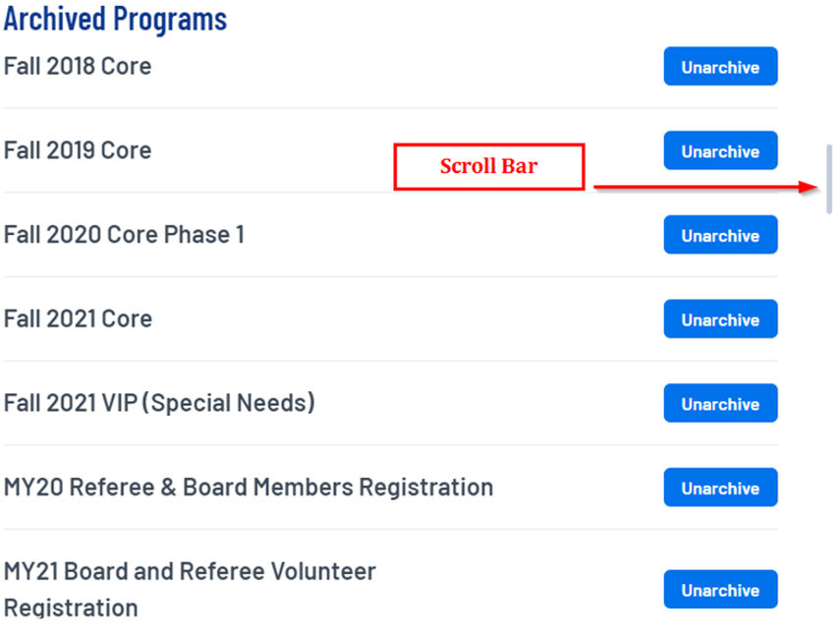
Task: Select MY20 Referee & Board Members Registration name
Action: tap(249, 488)
